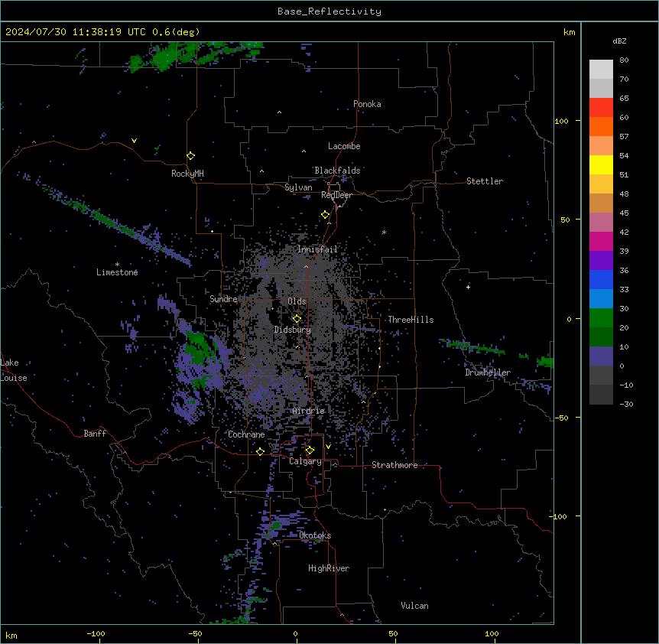The image size is (659, 644).
Task: Click the yellow V marker northwest of RockyMH
Action: (x=134, y=141)
